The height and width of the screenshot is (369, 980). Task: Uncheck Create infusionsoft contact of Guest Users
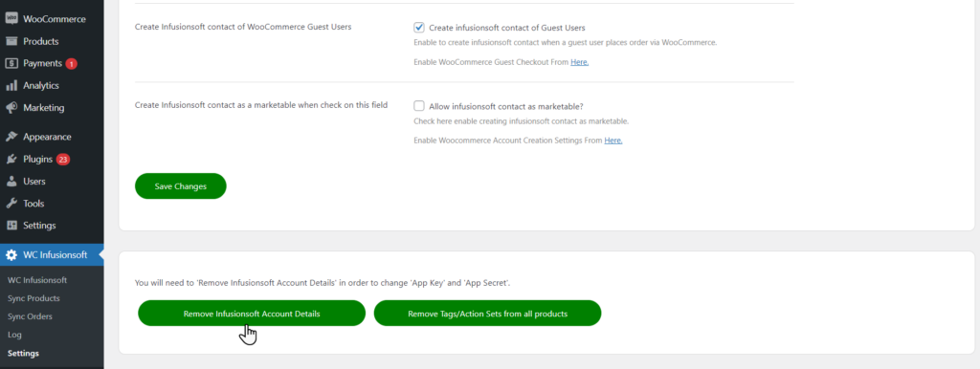pyautogui.click(x=419, y=28)
